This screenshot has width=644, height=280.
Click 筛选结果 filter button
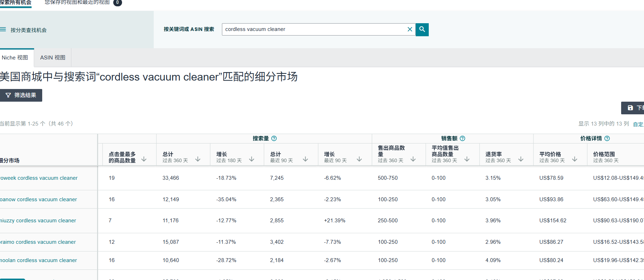pyautogui.click(x=21, y=95)
